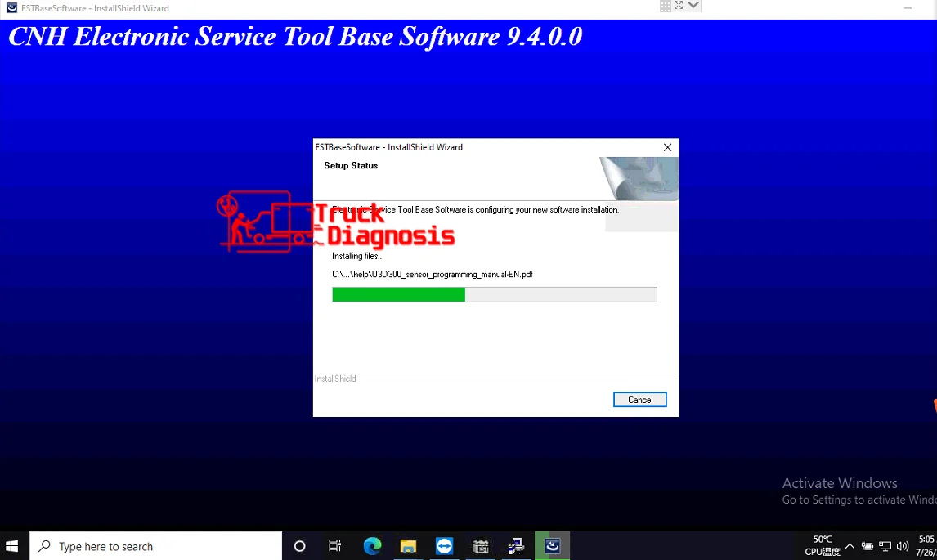Click the ESTBaseSoftware icon in the title bar

[11, 8]
